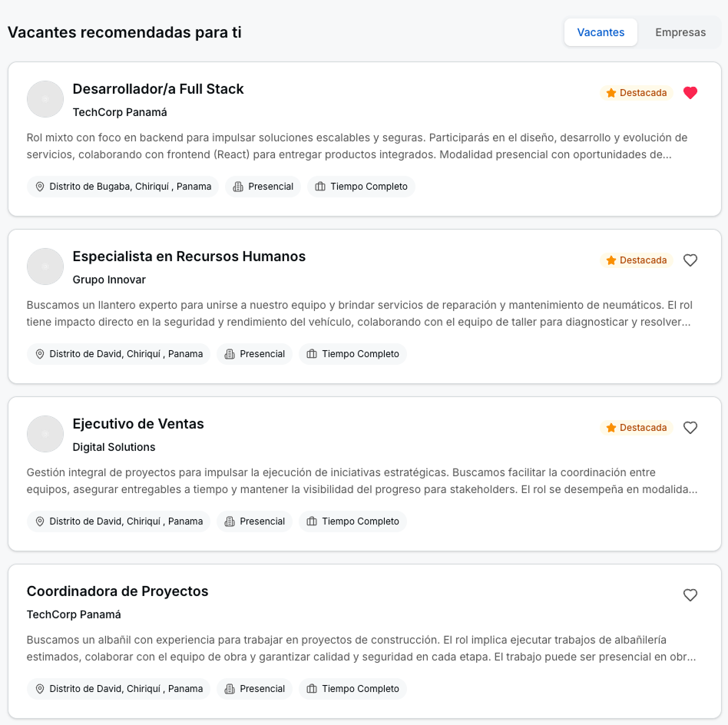Image resolution: width=728 pixels, height=725 pixels.
Task: Click the Digital Solutions company logo circle
Action: [45, 434]
